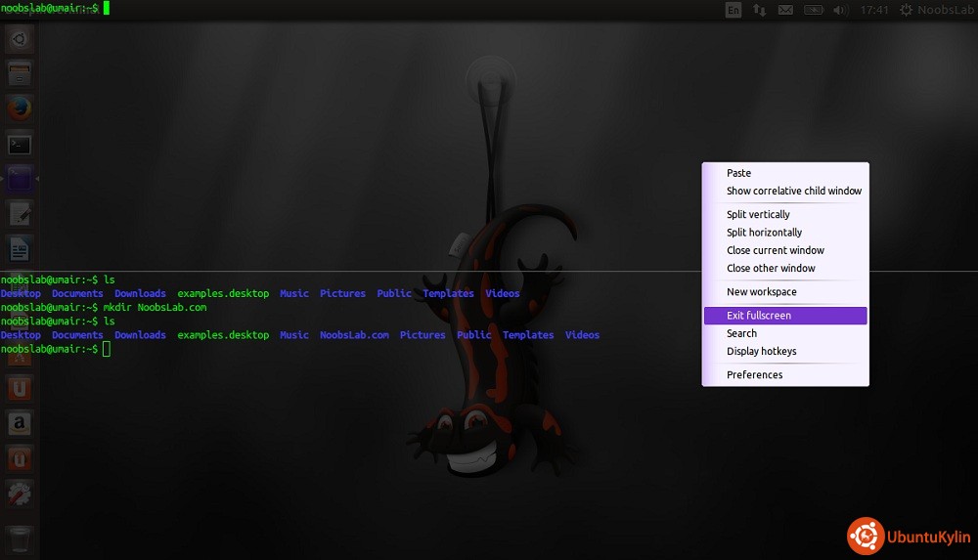Open the Ubuntu Dash home button

tap(20, 39)
